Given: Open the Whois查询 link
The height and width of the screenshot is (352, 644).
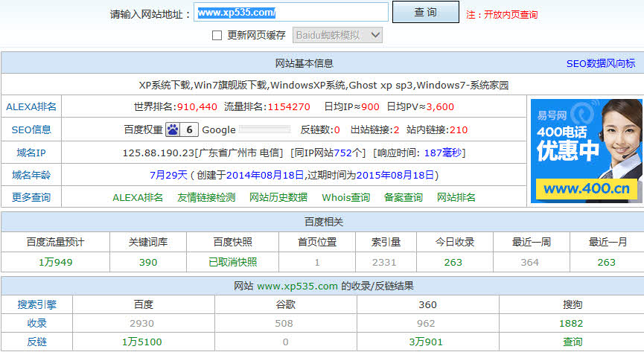Looking at the screenshot, I should point(345,197).
